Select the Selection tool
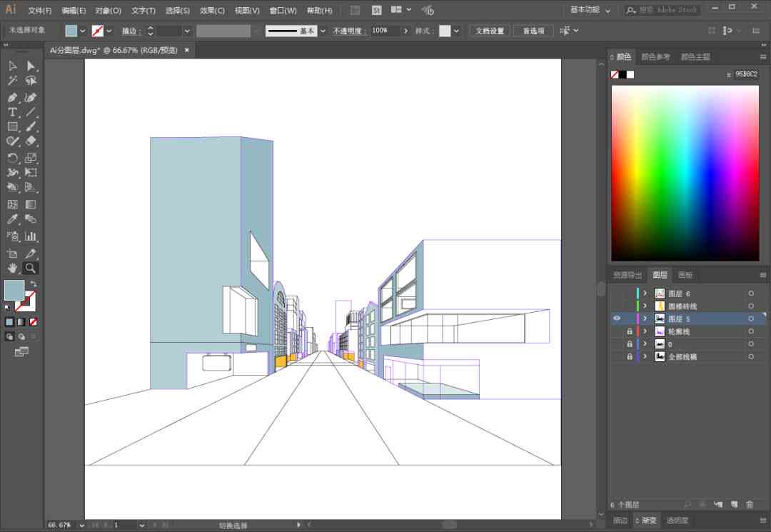 [12, 66]
